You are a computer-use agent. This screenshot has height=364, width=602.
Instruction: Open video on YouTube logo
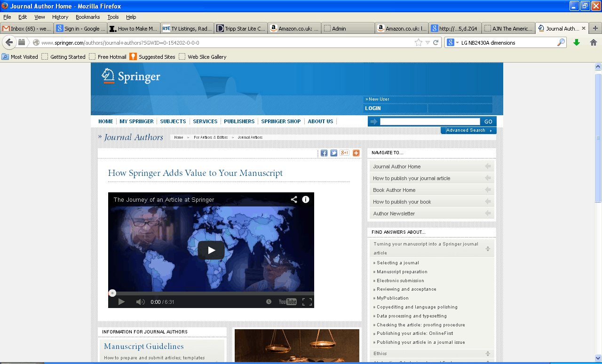click(x=287, y=302)
